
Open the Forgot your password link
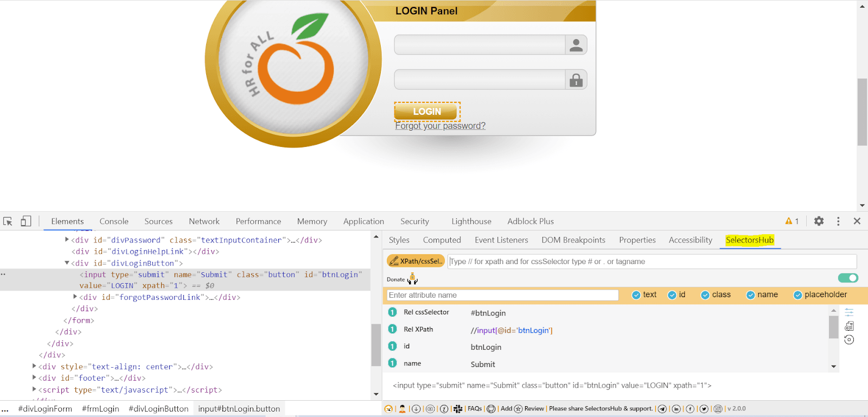(441, 126)
